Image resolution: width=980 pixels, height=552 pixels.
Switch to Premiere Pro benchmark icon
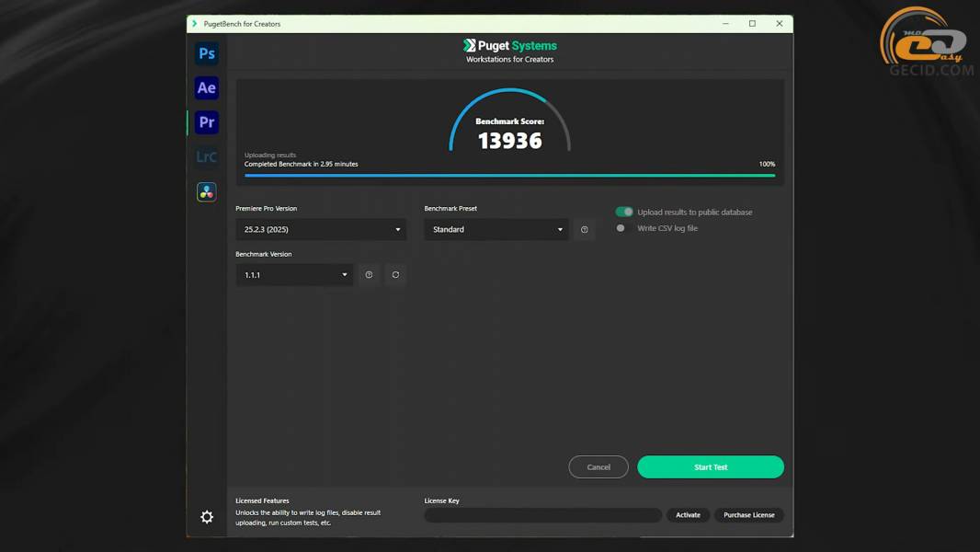tap(207, 122)
